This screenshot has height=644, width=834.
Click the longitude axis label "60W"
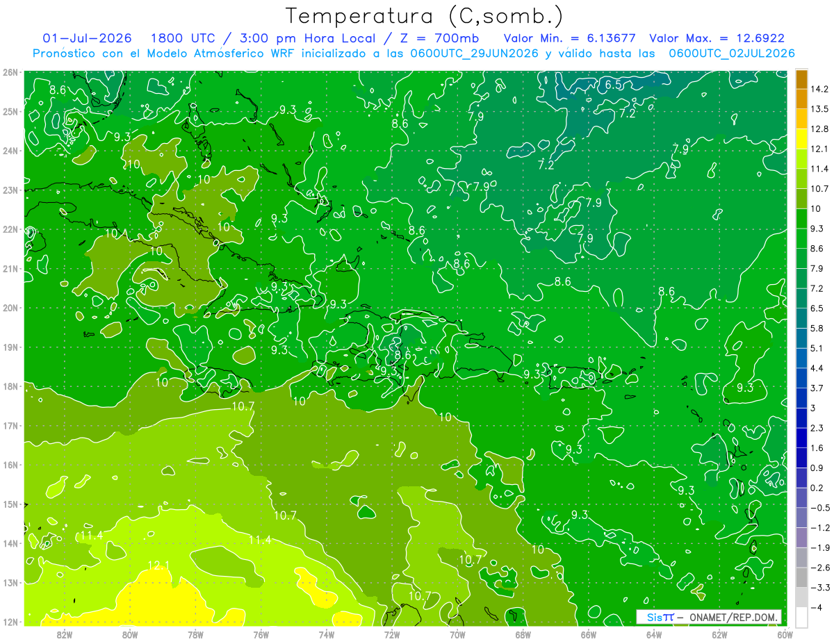click(785, 634)
